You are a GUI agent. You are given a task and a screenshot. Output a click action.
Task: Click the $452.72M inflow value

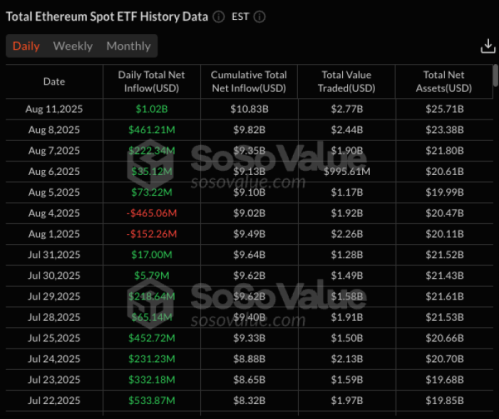point(152,338)
